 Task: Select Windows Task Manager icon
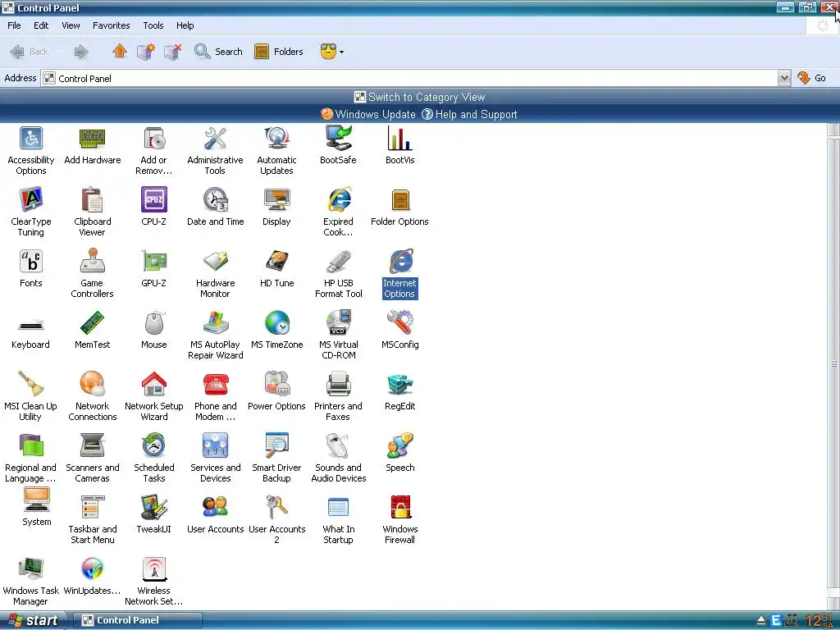(x=31, y=569)
